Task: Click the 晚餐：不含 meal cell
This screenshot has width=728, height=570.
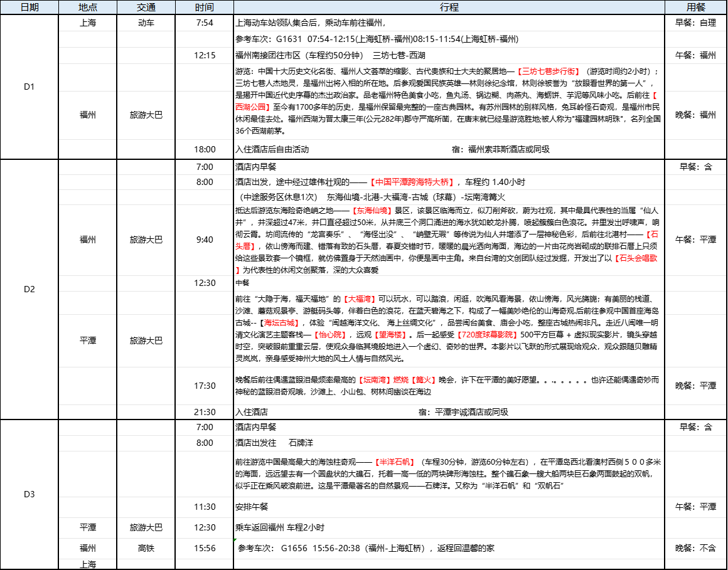Action: click(695, 548)
